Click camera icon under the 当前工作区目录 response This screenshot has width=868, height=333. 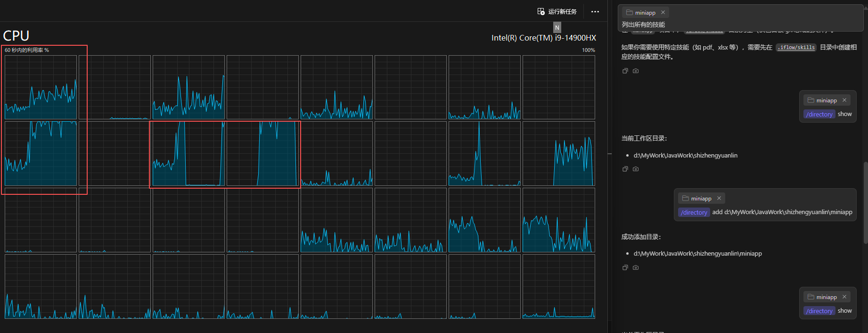[x=636, y=169]
